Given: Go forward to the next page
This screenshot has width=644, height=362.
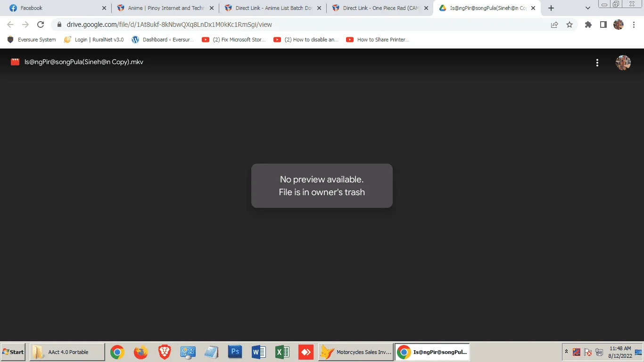Looking at the screenshot, I should click(25, 25).
